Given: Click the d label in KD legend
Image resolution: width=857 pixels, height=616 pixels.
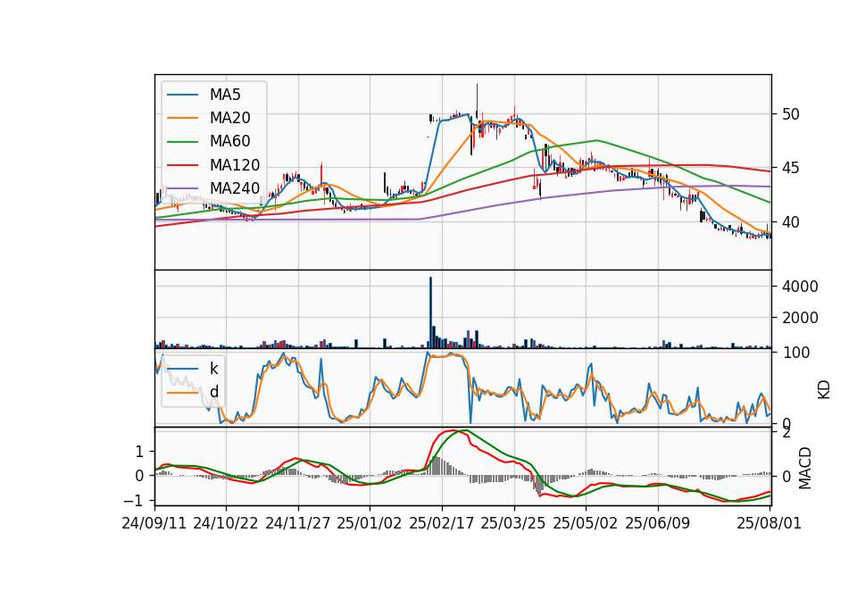Looking at the screenshot, I should (213, 391).
